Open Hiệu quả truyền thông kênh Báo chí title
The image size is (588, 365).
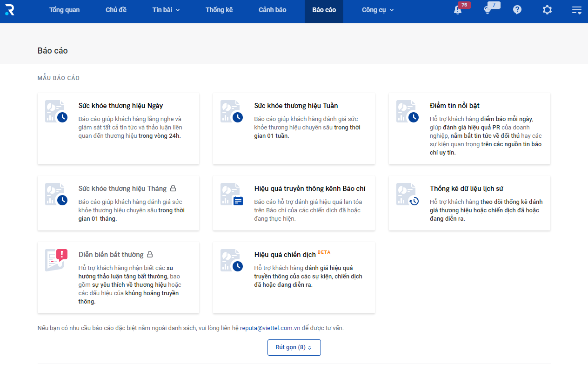pos(310,189)
